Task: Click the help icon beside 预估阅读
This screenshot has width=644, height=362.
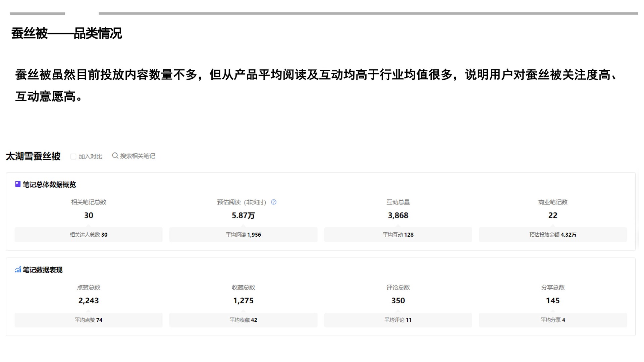Action: (274, 202)
